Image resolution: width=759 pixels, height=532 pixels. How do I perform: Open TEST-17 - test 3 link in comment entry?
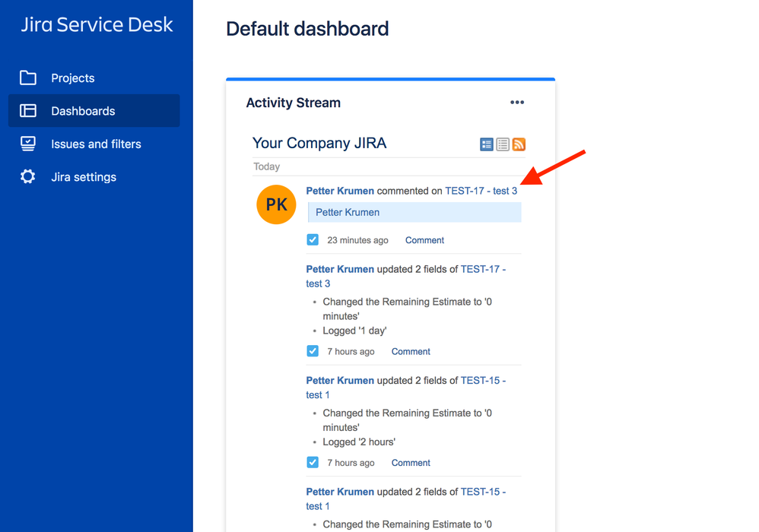pos(481,191)
